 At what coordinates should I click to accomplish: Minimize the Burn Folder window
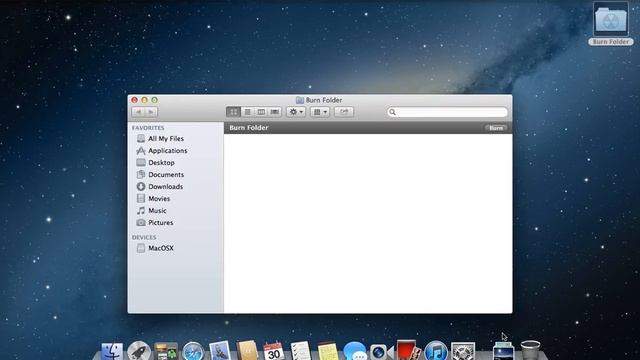point(144,100)
